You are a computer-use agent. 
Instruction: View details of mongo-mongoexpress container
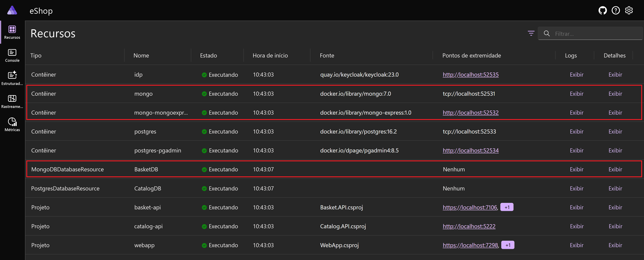point(615,113)
